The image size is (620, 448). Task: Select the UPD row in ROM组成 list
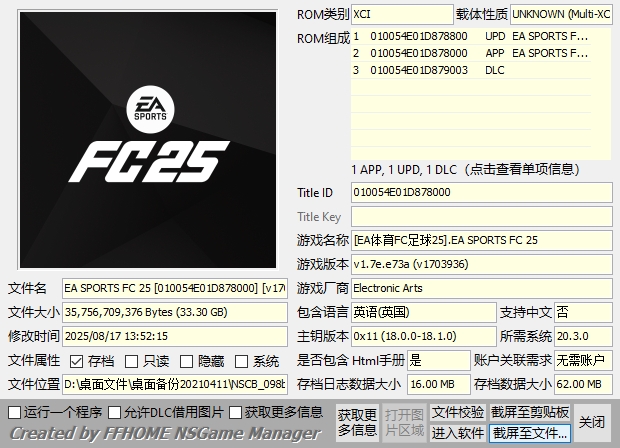point(480,36)
